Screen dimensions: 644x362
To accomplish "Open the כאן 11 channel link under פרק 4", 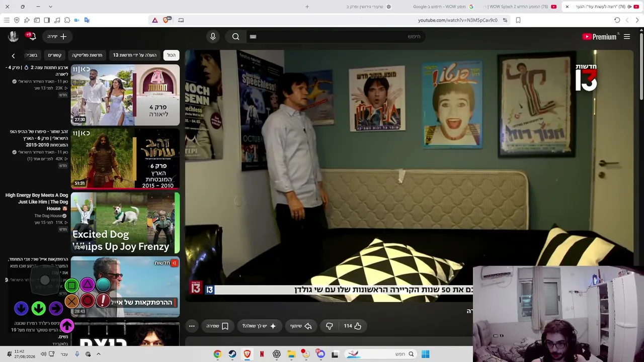I will 40,81.
